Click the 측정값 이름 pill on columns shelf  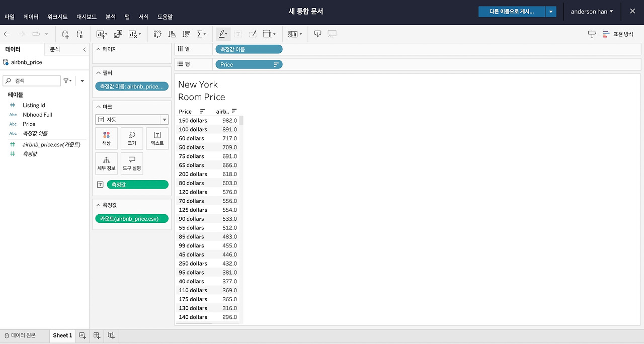pos(249,49)
